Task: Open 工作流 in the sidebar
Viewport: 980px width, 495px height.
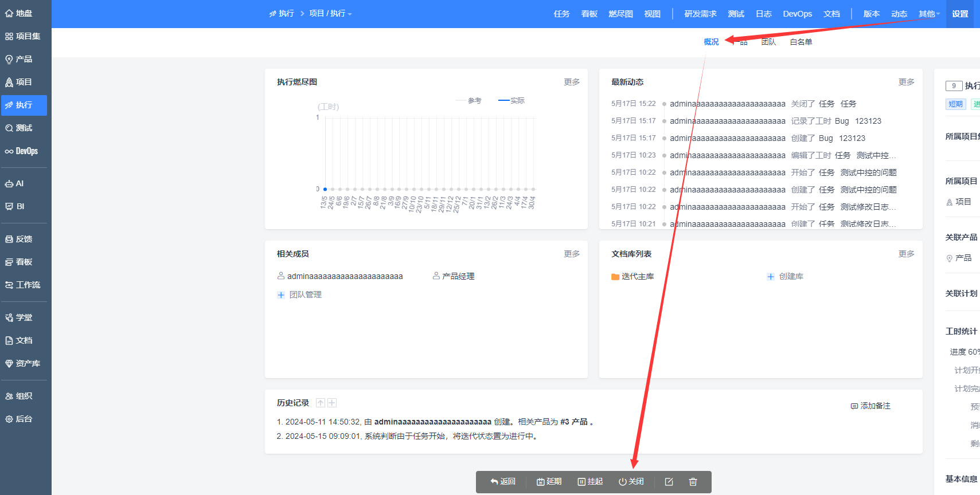Action: click(x=24, y=285)
